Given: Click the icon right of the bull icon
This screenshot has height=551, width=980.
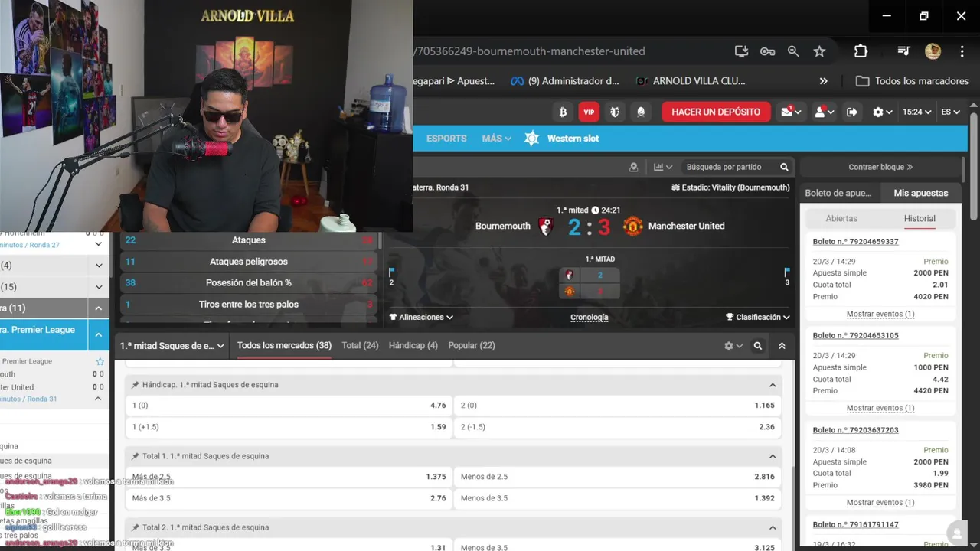Looking at the screenshot, I should coord(641,112).
